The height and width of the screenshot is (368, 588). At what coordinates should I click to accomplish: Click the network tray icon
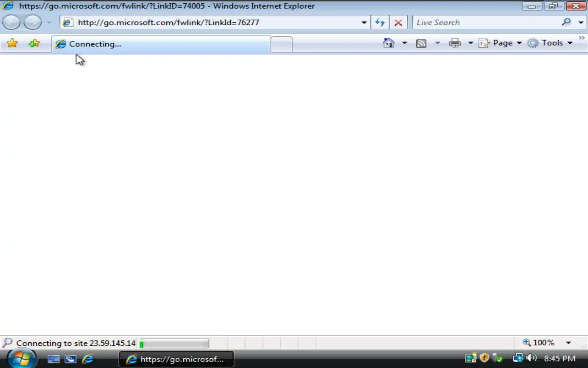point(518,358)
